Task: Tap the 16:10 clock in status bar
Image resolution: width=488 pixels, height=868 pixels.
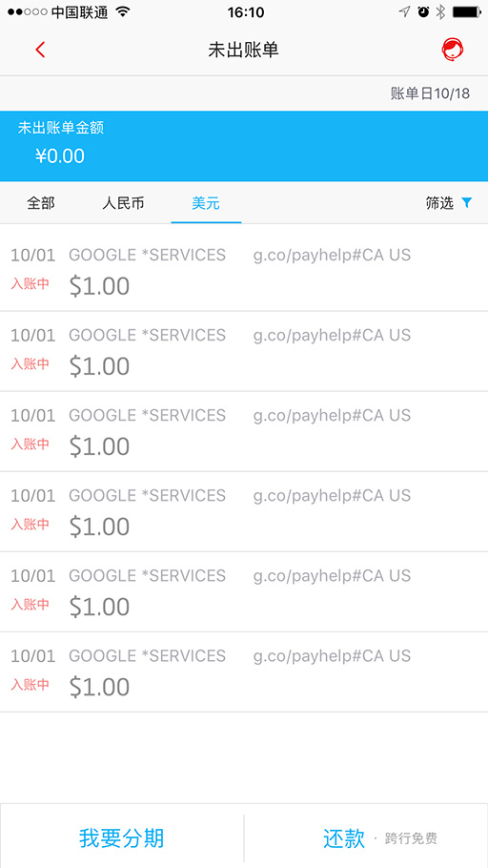Action: point(246,11)
